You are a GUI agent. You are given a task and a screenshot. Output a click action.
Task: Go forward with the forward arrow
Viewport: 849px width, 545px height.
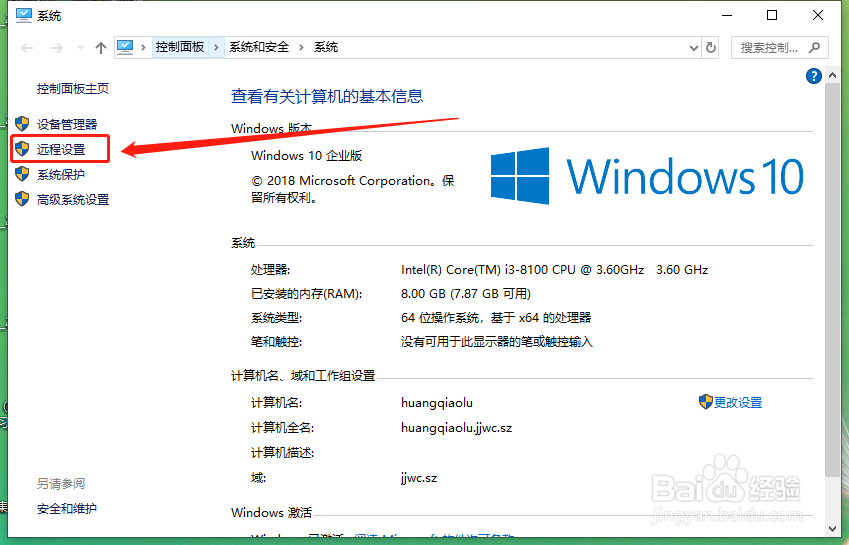(56, 48)
